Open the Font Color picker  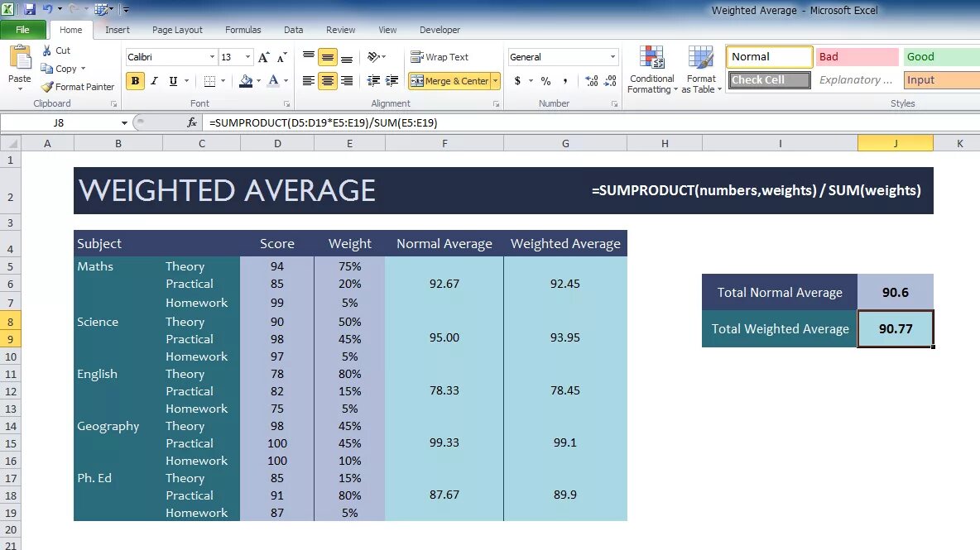(276, 82)
